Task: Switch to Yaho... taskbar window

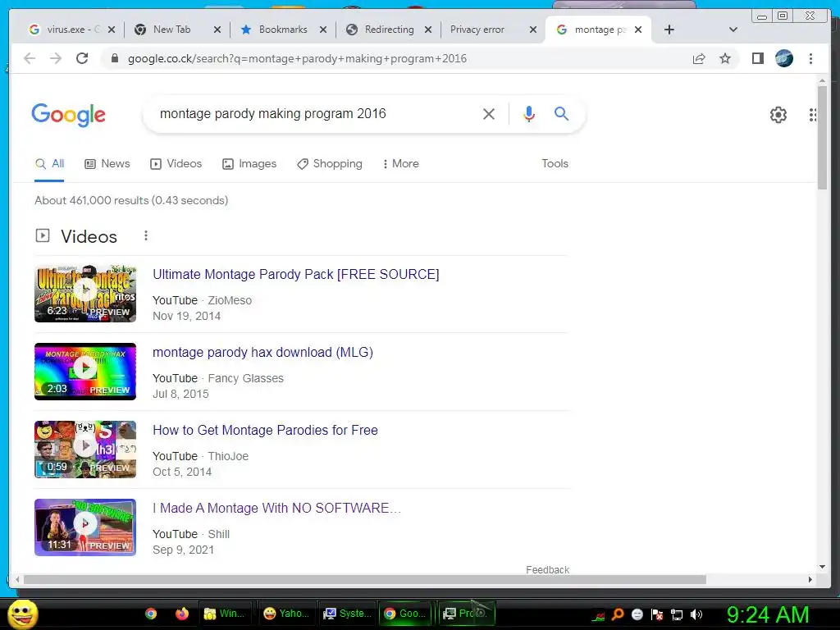Action: pos(287,614)
